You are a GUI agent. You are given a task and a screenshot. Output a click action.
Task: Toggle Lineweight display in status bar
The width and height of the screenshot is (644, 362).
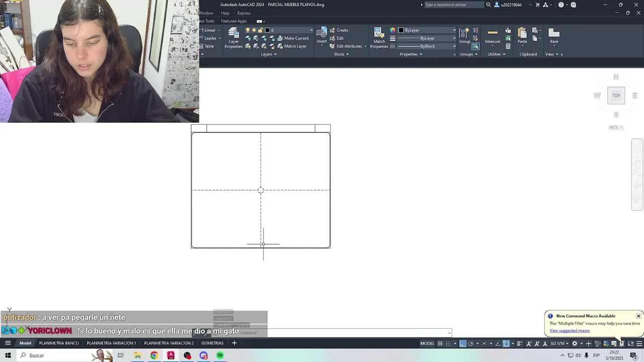(x=520, y=343)
